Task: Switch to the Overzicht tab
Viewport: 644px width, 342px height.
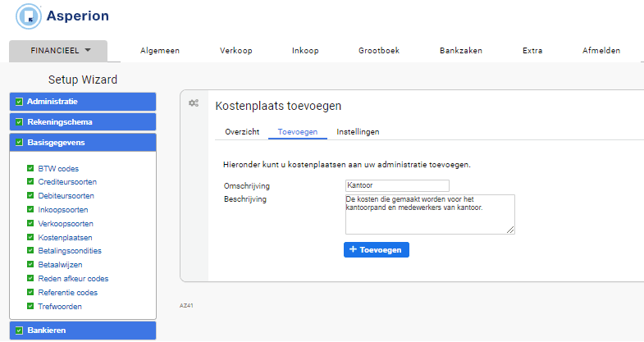Action: pos(242,132)
